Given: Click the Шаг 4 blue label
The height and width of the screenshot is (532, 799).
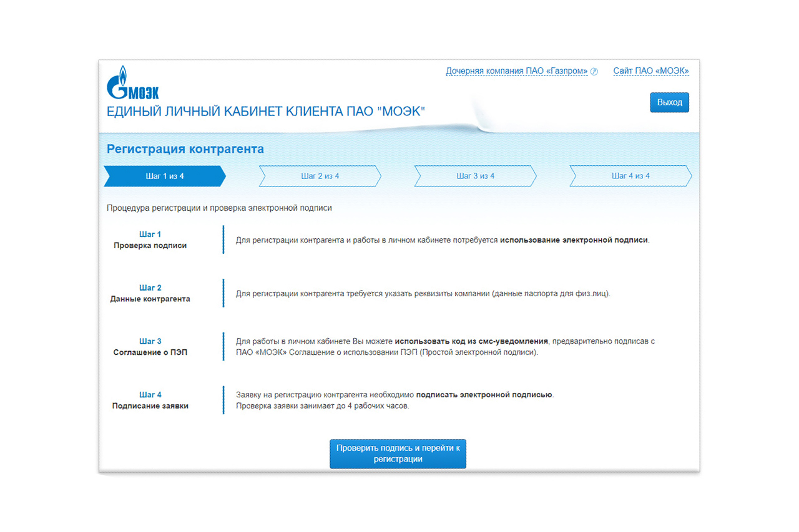Looking at the screenshot, I should 150,395.
